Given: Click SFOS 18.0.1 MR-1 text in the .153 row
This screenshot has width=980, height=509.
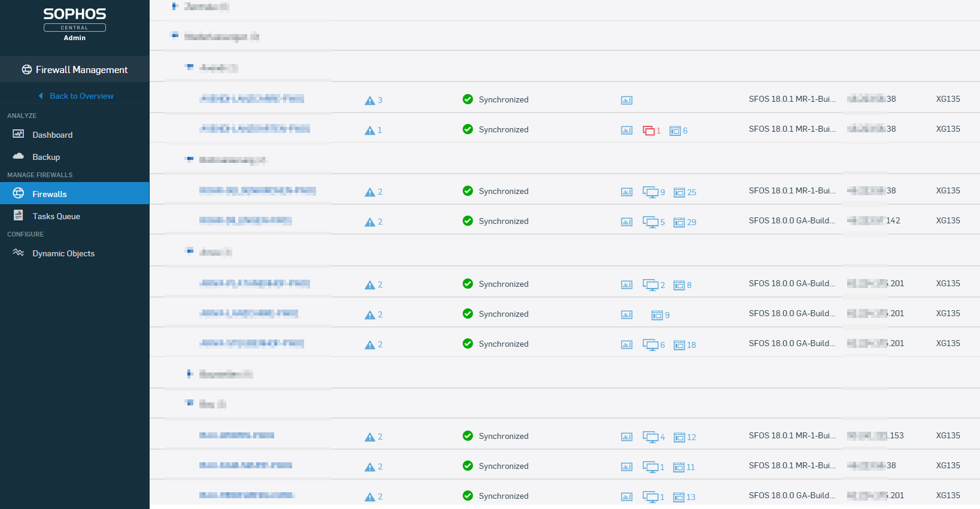Looking at the screenshot, I should pyautogui.click(x=792, y=435).
